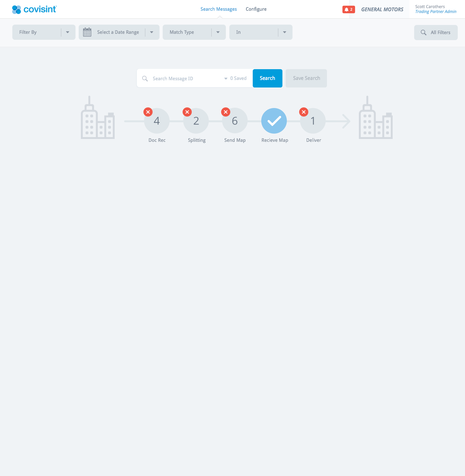Screen dimensions: 465x476
Task: Click the red error badge on Deliver
Action: 304,112
